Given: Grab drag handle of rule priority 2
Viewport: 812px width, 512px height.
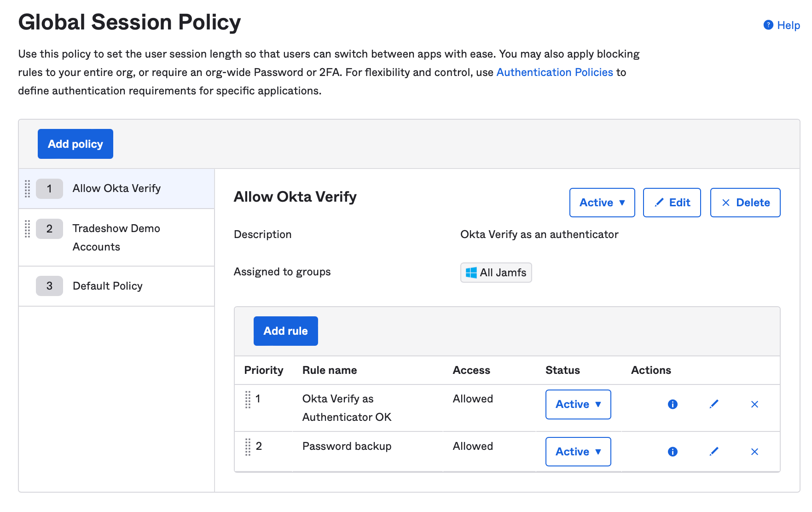Looking at the screenshot, I should coord(248,447).
